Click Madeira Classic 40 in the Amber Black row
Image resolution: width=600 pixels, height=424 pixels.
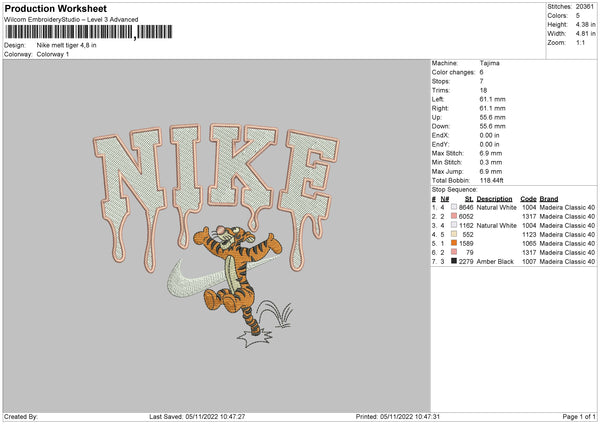[x=567, y=261]
